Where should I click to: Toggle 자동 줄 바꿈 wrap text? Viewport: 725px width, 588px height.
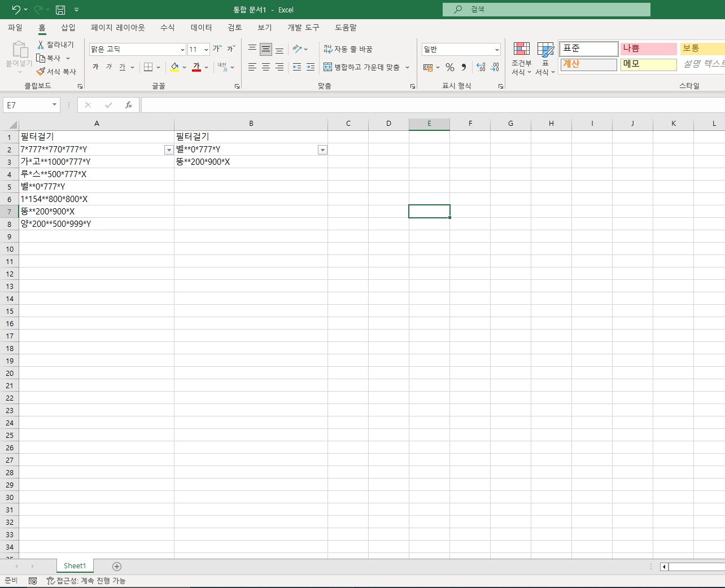348,49
